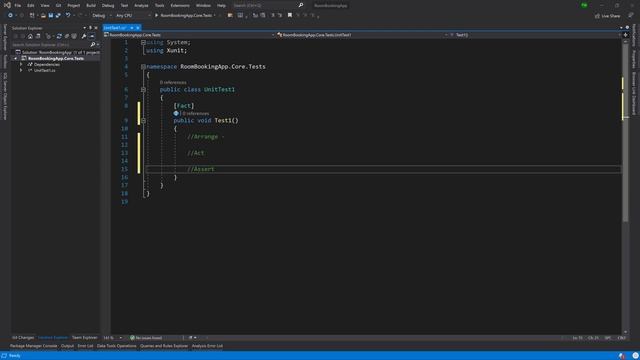
Task: Open the project navigation dropdown RoomBookingApp.Core.Tests
Action: click(189, 35)
